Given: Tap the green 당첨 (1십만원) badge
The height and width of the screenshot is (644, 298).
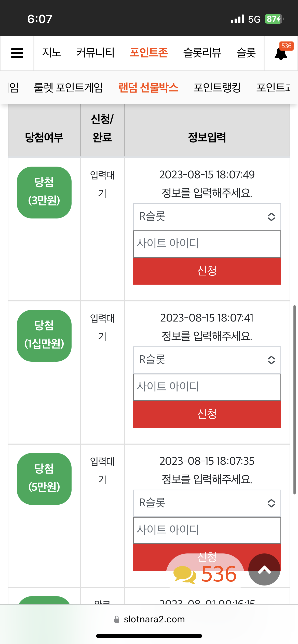Looking at the screenshot, I should click(x=44, y=335).
